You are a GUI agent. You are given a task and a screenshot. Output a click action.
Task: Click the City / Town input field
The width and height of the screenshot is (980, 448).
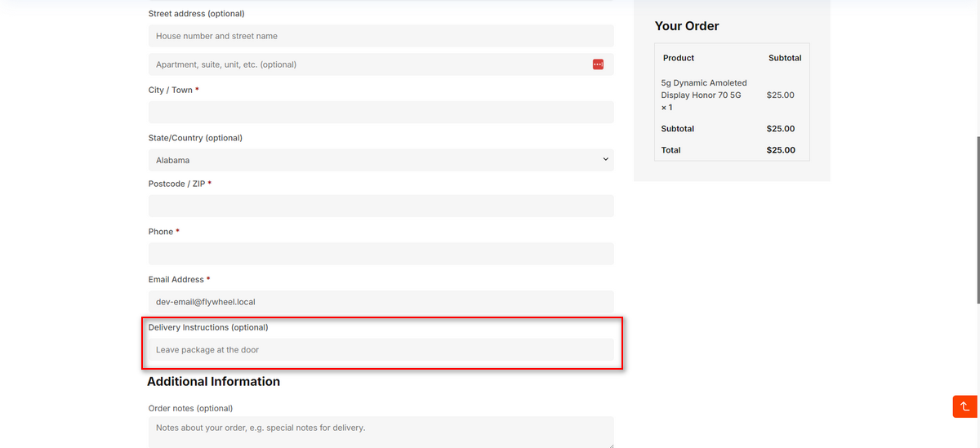click(381, 113)
